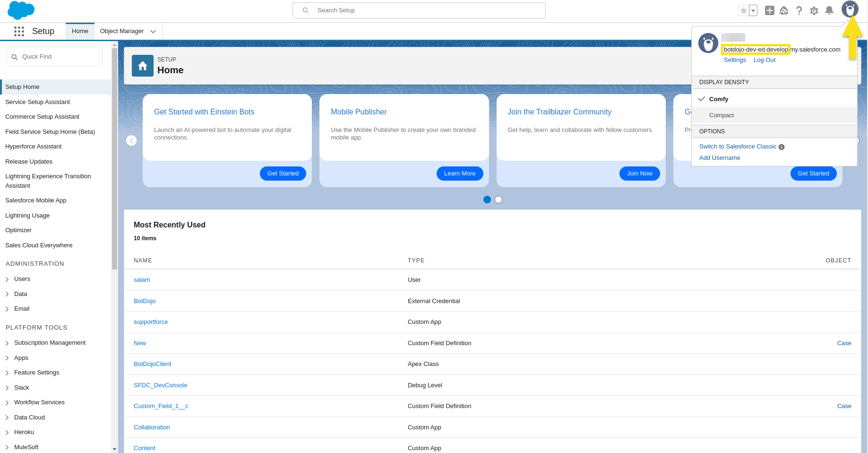Expand the Data Cloud node

[7, 418]
